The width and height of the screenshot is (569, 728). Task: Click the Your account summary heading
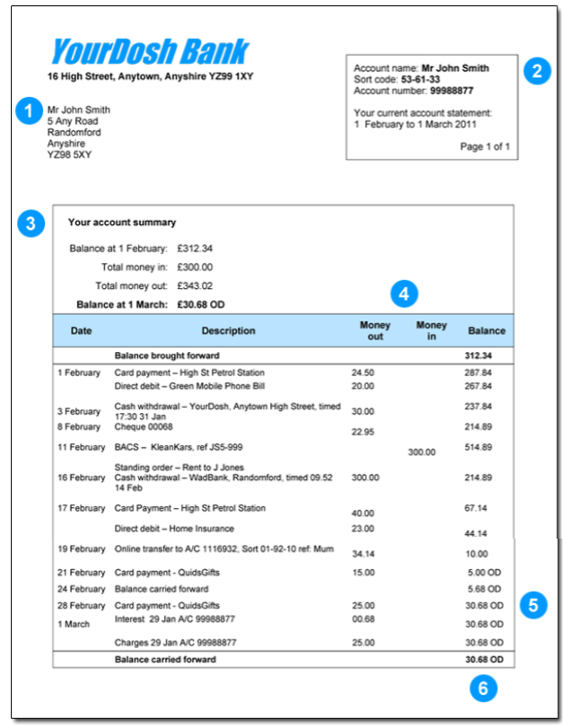click(122, 223)
